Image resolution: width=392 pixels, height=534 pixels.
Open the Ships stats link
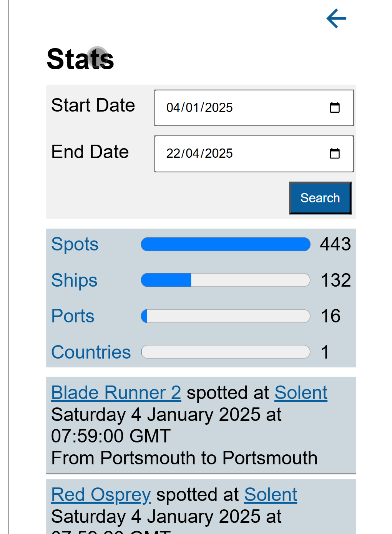pyautogui.click(x=74, y=280)
